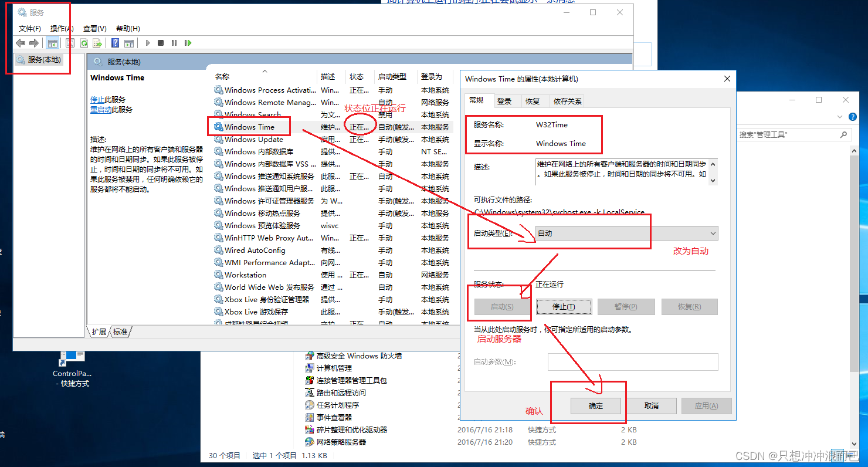Toggle the show/hide action pane icon
Viewport: 868px width, 467px height.
129,43
